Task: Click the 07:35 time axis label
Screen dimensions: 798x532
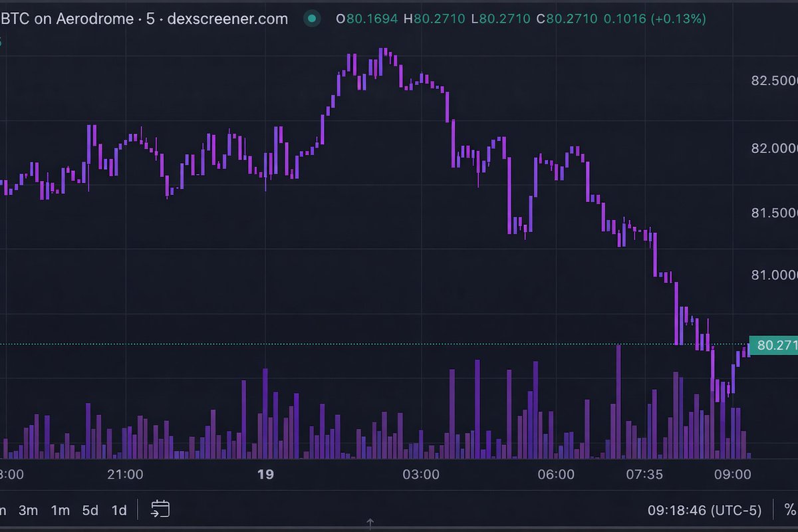Action: pos(645,475)
